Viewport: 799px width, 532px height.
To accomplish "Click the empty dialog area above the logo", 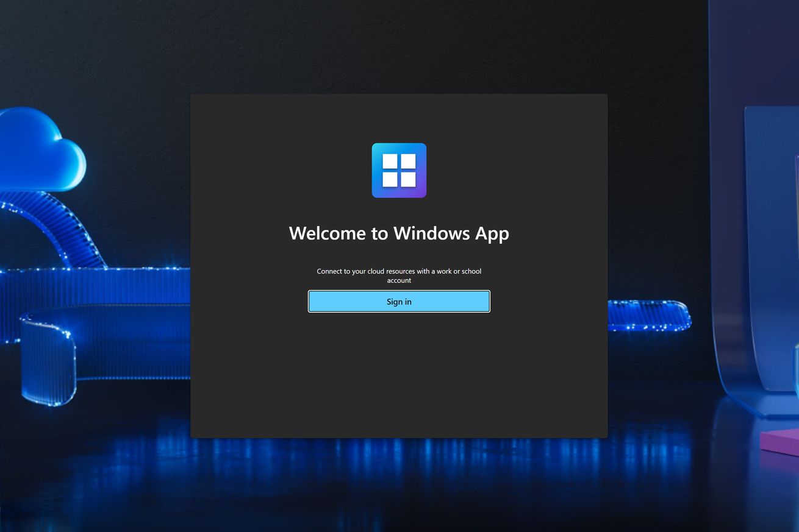I will pyautogui.click(x=399, y=119).
